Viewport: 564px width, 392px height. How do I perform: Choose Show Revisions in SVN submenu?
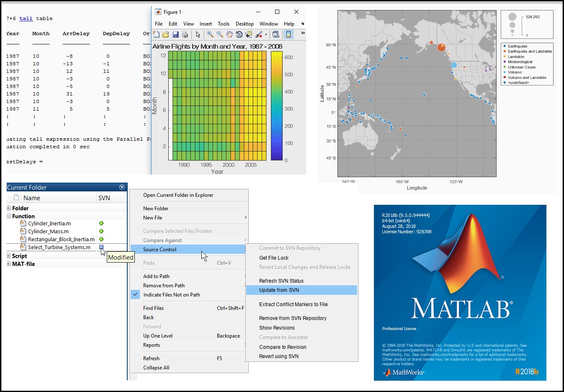point(301,328)
